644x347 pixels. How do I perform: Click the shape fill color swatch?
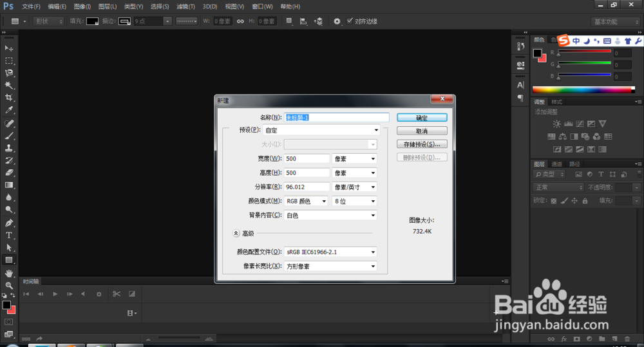(92, 21)
